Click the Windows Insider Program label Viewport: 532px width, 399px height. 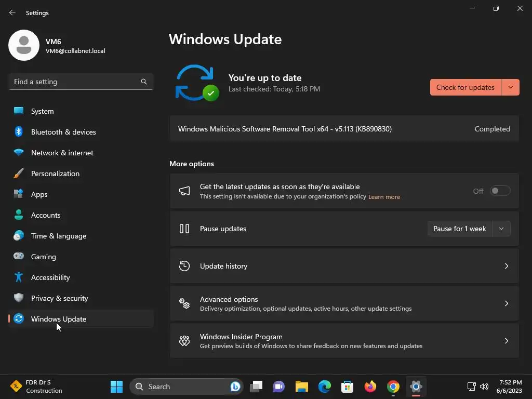coord(241,337)
